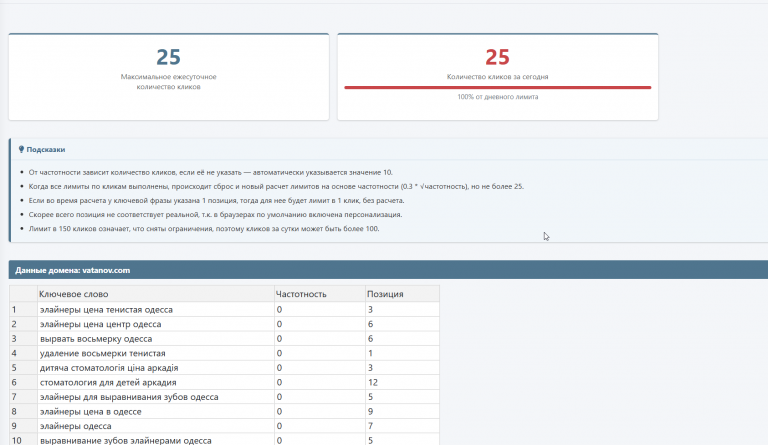
Task: Click frequency 0 for элайнеры цена в одессе
Action: click(x=320, y=411)
